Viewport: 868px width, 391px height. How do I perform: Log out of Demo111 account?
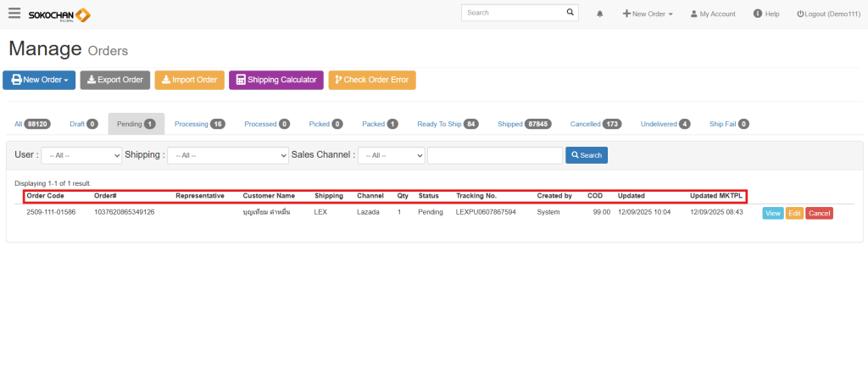[x=828, y=14]
